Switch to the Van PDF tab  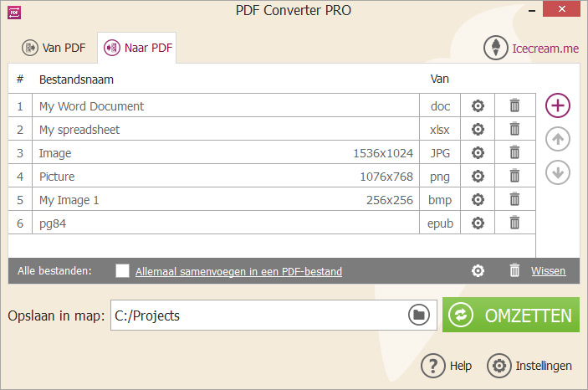pyautogui.click(x=54, y=48)
